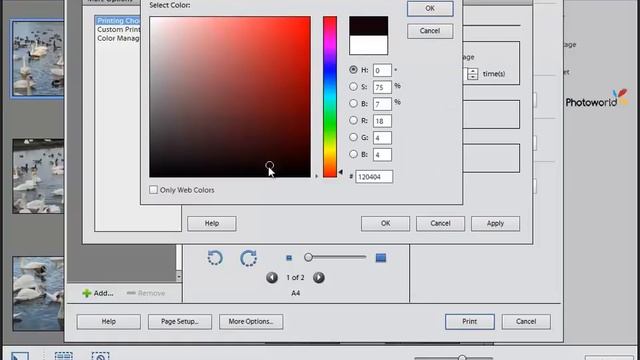This screenshot has width=640, height=360.
Task: Click the vertical hue spectrum slider
Action: 330,97
